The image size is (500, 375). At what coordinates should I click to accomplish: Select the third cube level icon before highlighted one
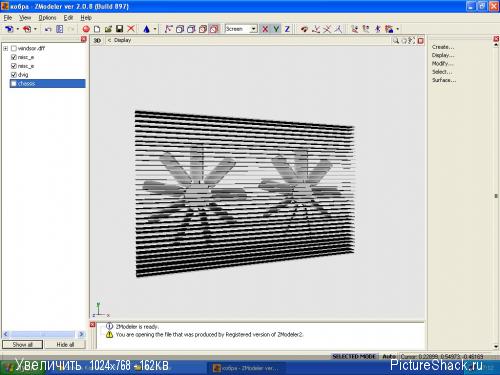[x=203, y=29]
